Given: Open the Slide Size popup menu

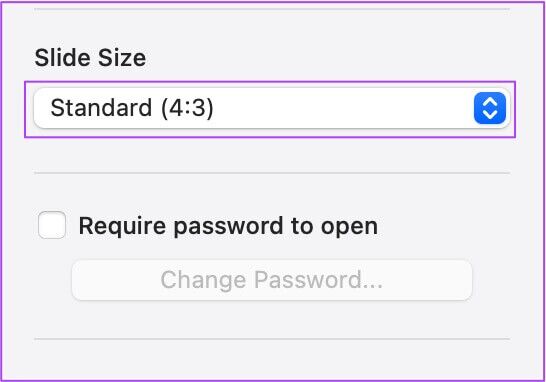Looking at the screenshot, I should click(x=272, y=108).
